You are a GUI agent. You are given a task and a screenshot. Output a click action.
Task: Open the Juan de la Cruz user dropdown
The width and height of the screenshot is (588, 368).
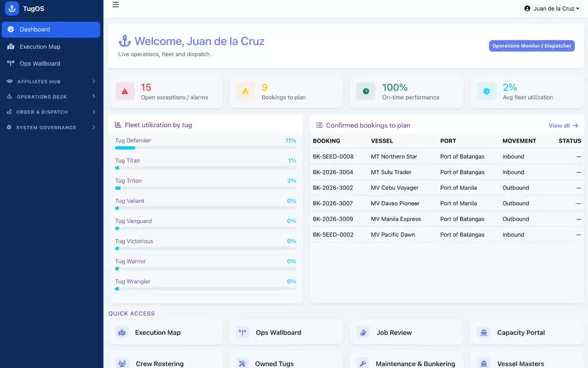[552, 9]
